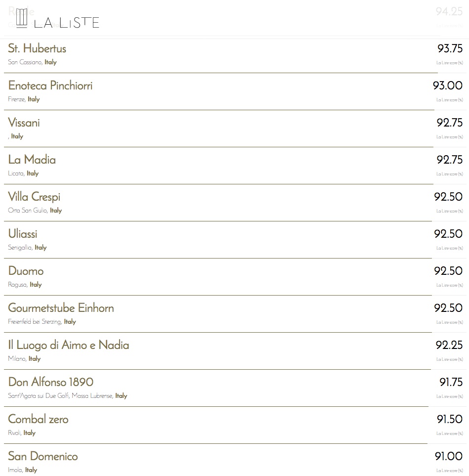Screen dimensions: 469x476
Task: Open Enoteca Pinchiorri restaurant page
Action: (x=50, y=86)
